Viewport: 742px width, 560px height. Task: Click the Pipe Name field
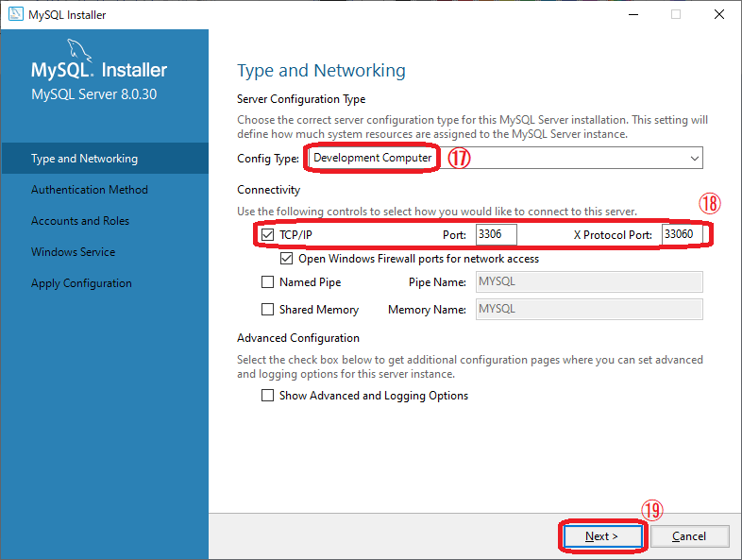click(589, 282)
